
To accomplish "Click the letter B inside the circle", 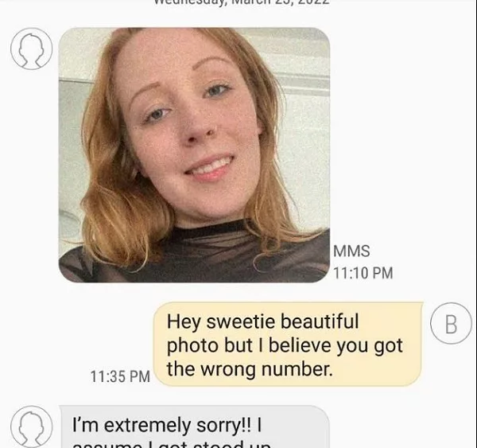I will pos(451,324).
